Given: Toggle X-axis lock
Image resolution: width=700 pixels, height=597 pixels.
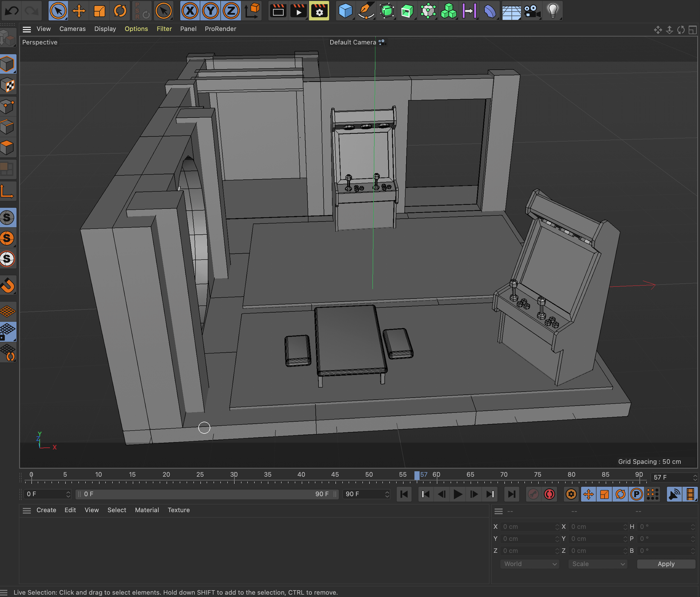Looking at the screenshot, I should pos(190,11).
